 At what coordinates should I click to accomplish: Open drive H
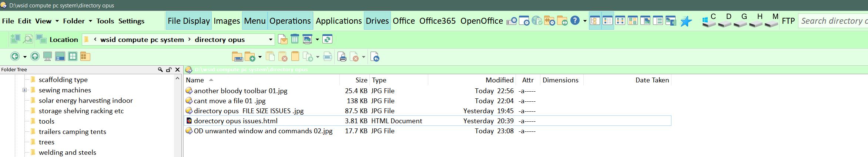click(756, 21)
